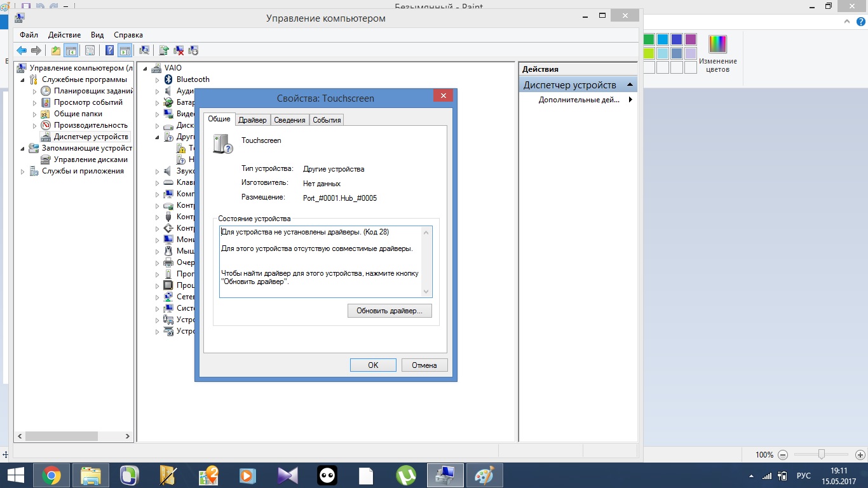
Task: Open the Сведения tab
Action: pos(290,120)
